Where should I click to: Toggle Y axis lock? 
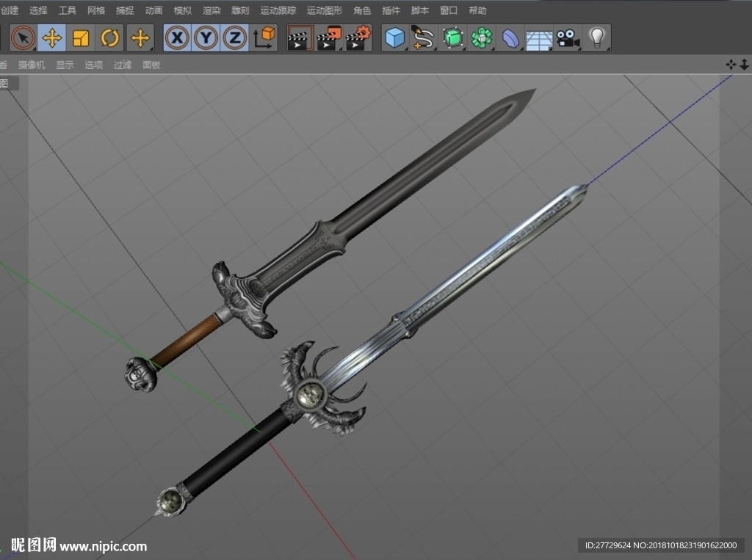click(206, 38)
